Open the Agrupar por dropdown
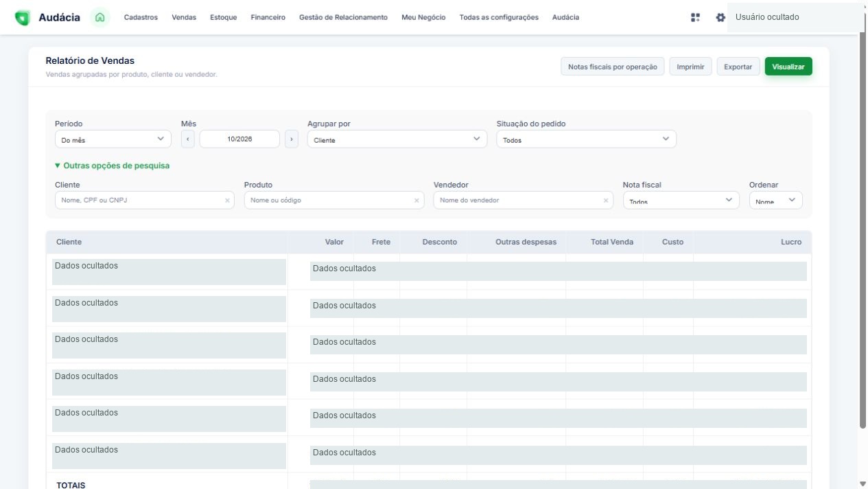Screen dimensions: 868x489 (x=397, y=139)
